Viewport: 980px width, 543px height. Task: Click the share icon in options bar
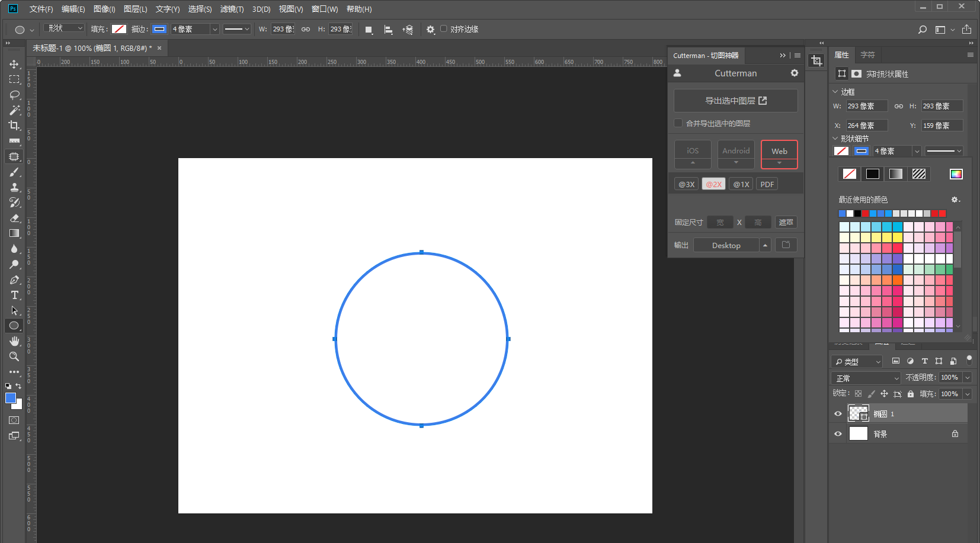(x=966, y=29)
